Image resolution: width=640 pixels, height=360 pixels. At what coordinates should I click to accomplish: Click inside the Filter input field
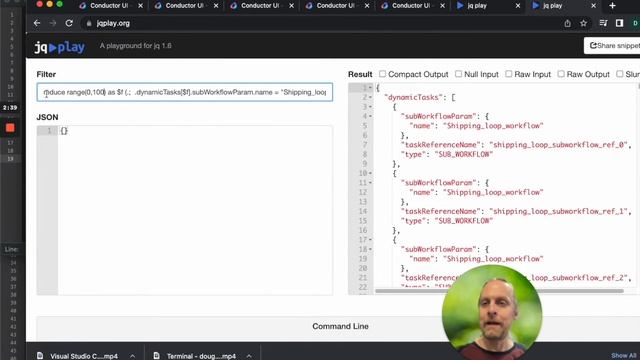point(184,92)
